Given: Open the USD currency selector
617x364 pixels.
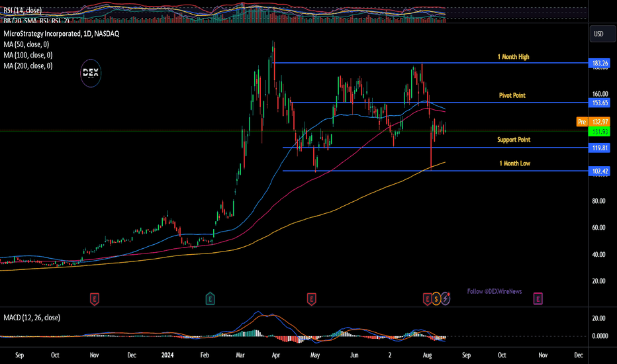Looking at the screenshot, I should coord(602,34).
